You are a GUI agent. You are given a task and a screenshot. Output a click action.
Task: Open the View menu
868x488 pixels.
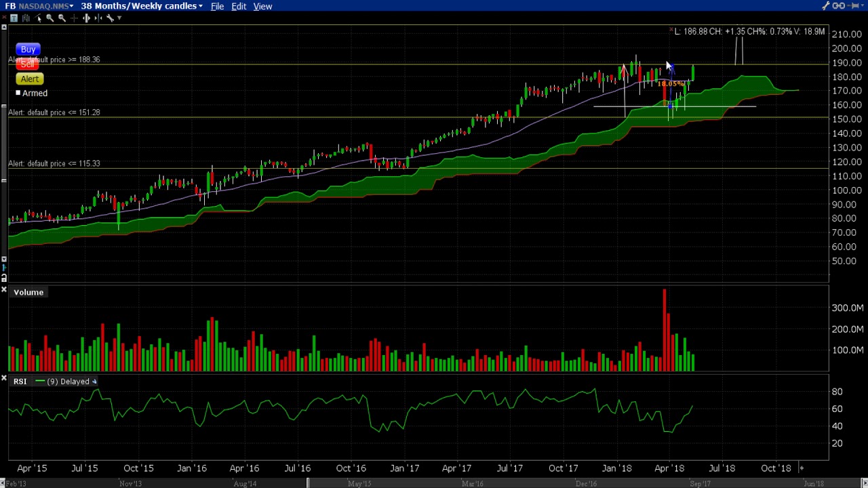tap(262, 6)
